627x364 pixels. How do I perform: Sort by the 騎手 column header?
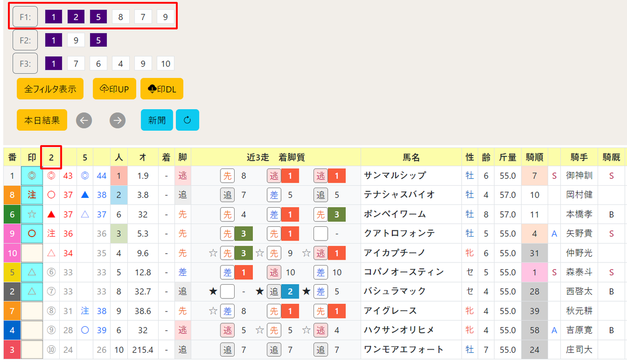pyautogui.click(x=579, y=157)
